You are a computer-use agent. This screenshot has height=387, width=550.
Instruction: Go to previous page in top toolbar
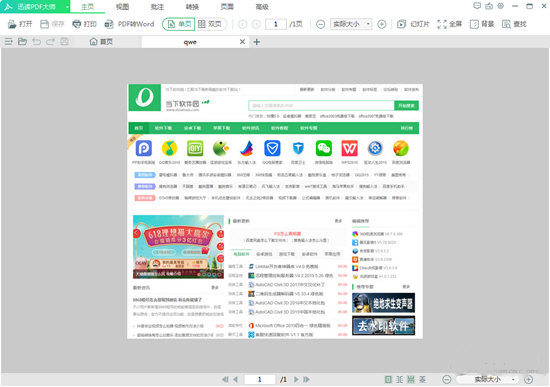tap(242, 24)
